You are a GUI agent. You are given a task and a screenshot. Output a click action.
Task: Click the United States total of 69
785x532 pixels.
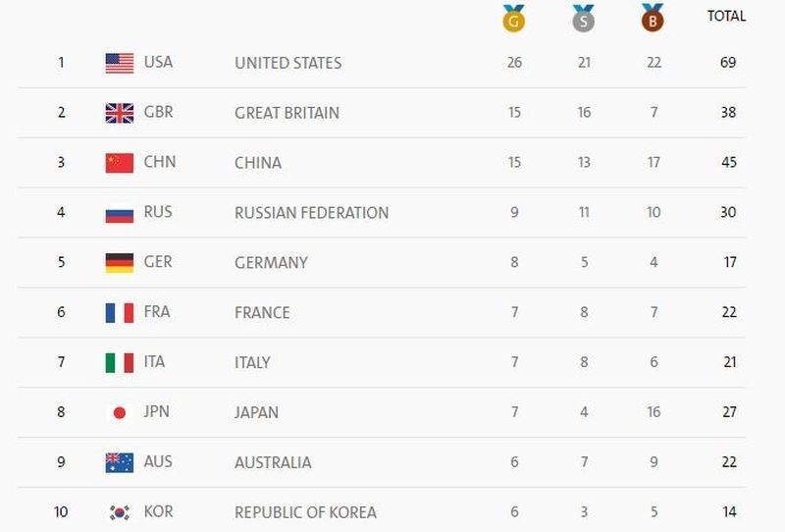pos(727,63)
